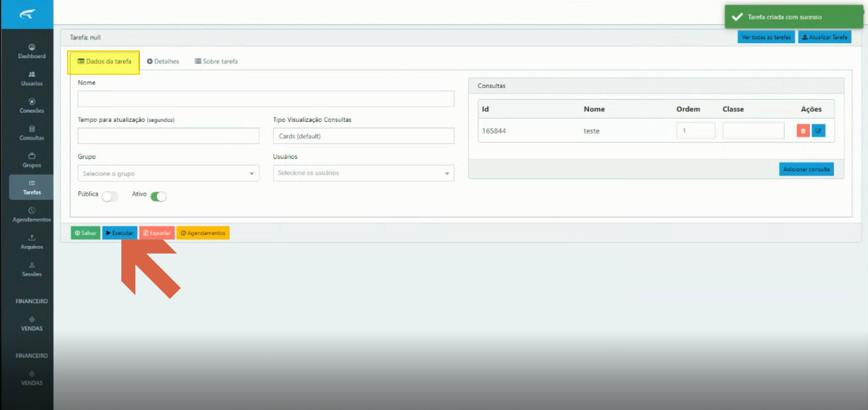Click the Atualizar Tarefa button
868x410 pixels.
[x=825, y=37]
